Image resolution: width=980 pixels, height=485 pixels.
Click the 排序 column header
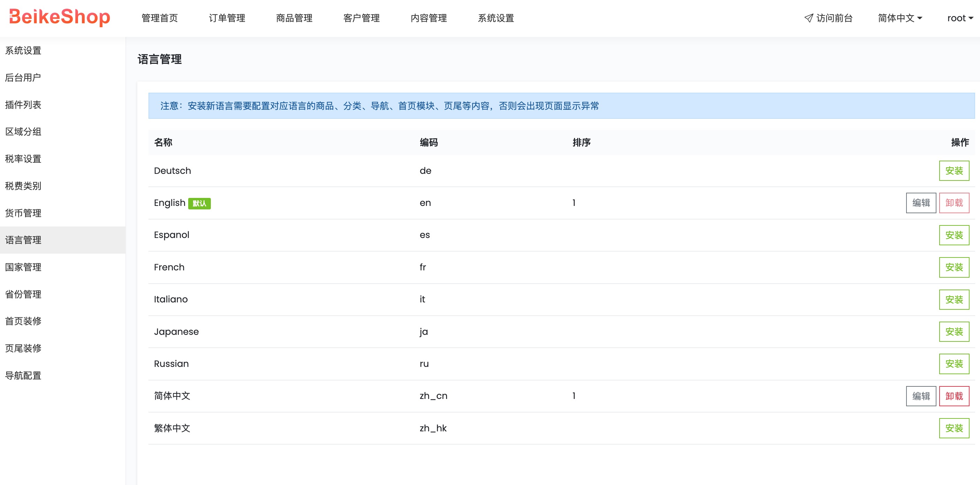click(582, 142)
